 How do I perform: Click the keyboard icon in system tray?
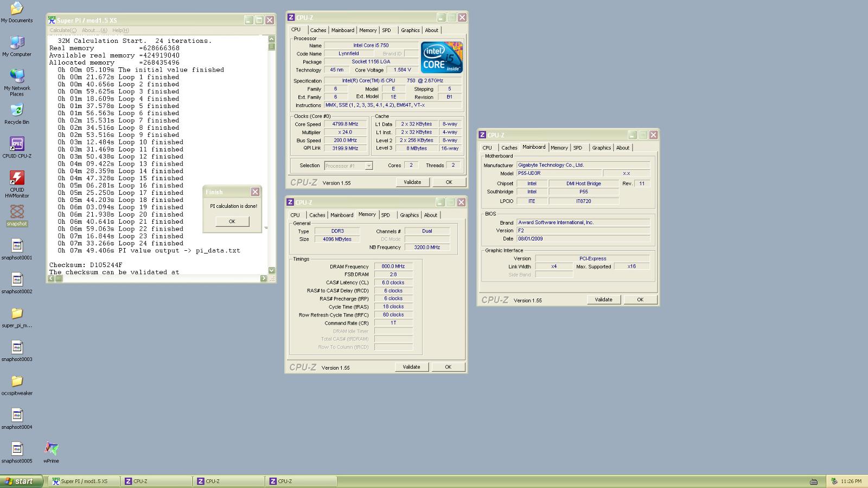(x=814, y=481)
